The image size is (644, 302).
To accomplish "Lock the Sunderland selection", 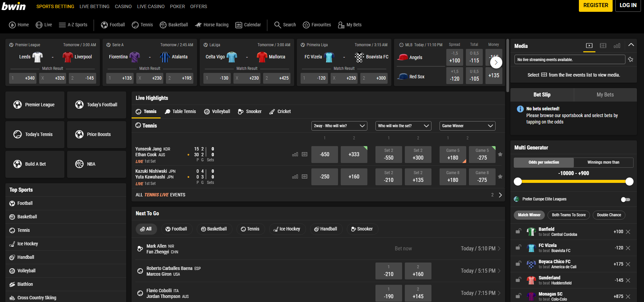I will (x=518, y=280).
